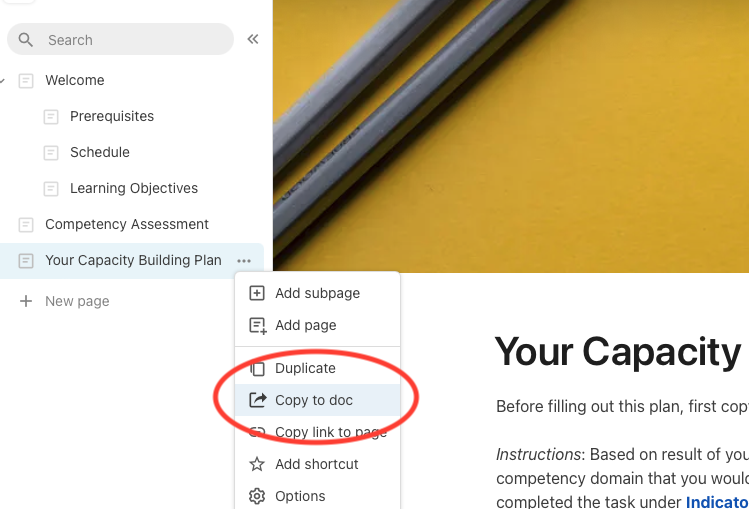Create a New page in the sidebar
749x509 pixels.
click(x=77, y=301)
